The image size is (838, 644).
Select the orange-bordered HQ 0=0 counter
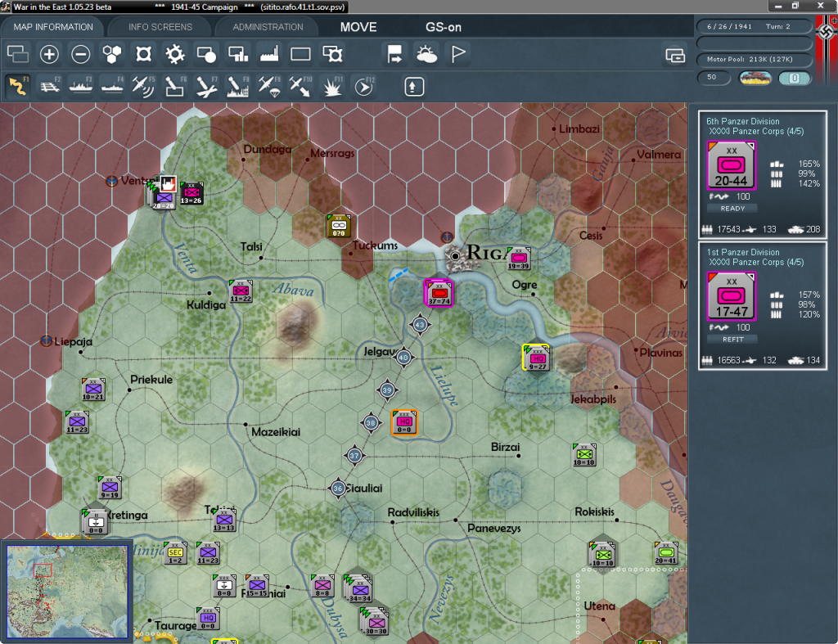tap(404, 422)
